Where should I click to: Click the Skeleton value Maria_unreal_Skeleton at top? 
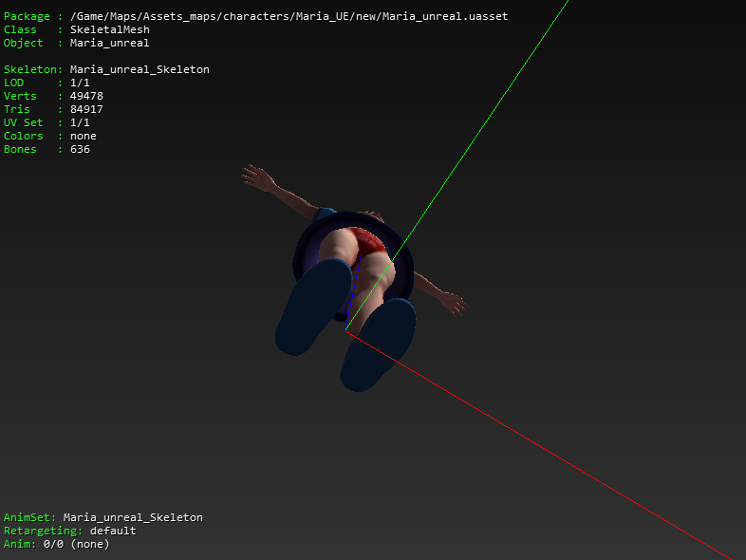click(140, 69)
